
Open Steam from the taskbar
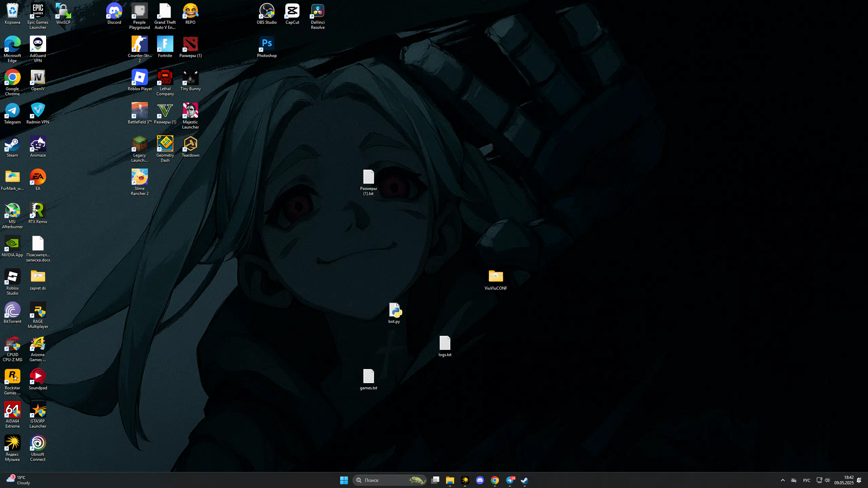pos(524,480)
